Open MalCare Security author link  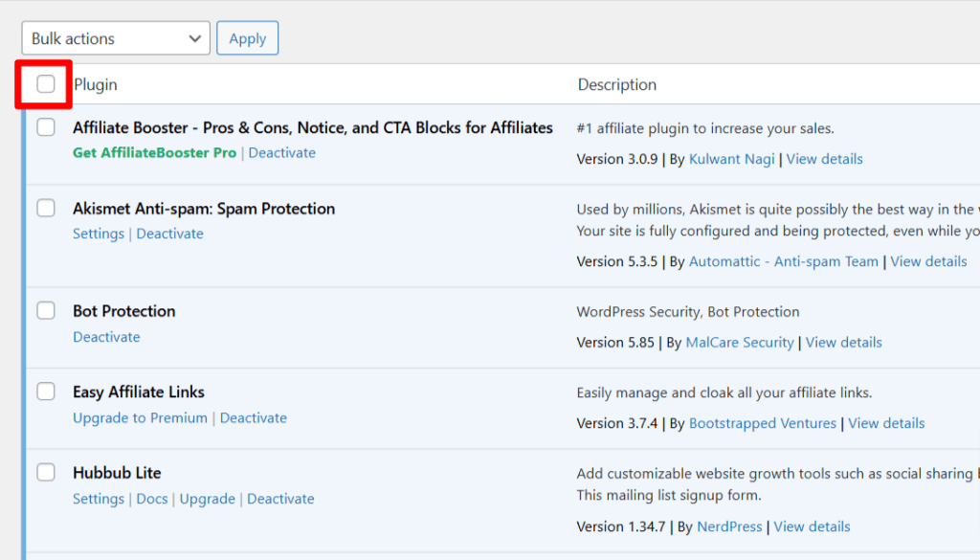point(740,343)
